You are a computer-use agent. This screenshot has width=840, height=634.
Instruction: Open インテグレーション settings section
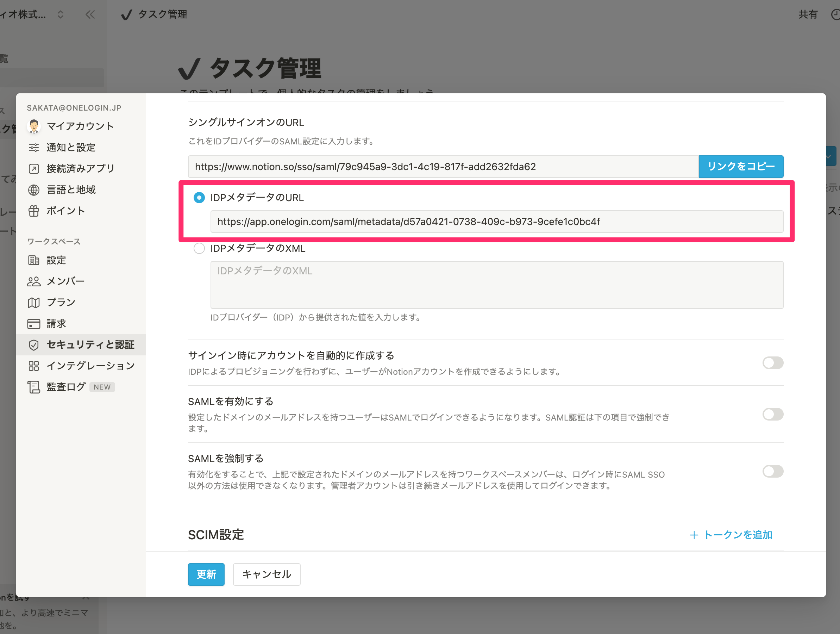[x=81, y=366]
